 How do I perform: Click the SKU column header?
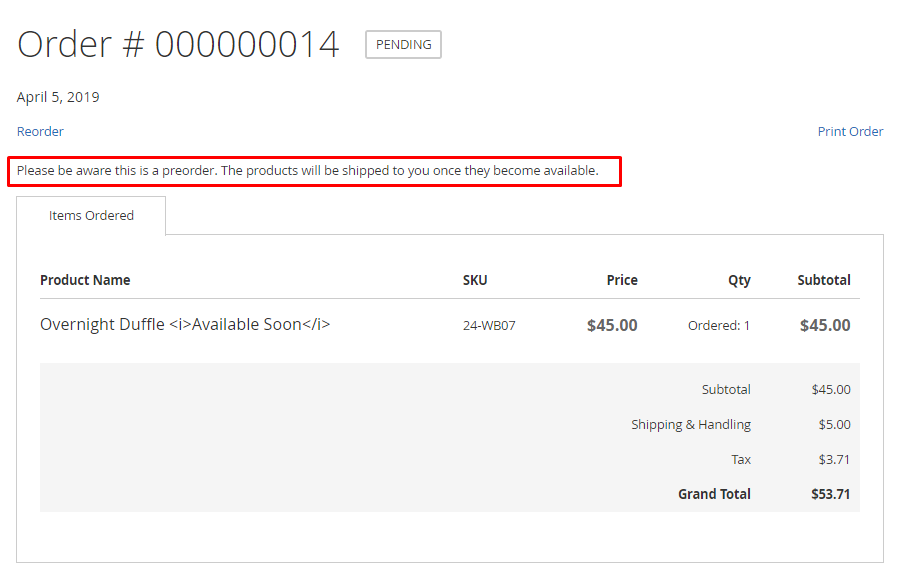(x=475, y=280)
